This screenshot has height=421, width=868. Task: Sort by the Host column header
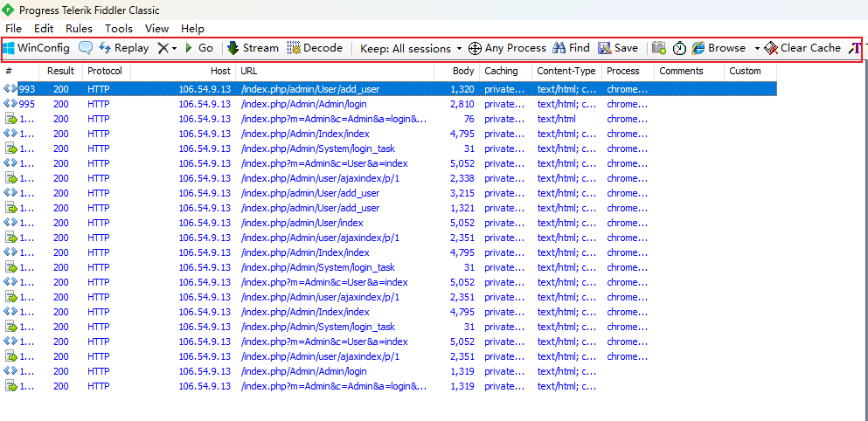184,71
